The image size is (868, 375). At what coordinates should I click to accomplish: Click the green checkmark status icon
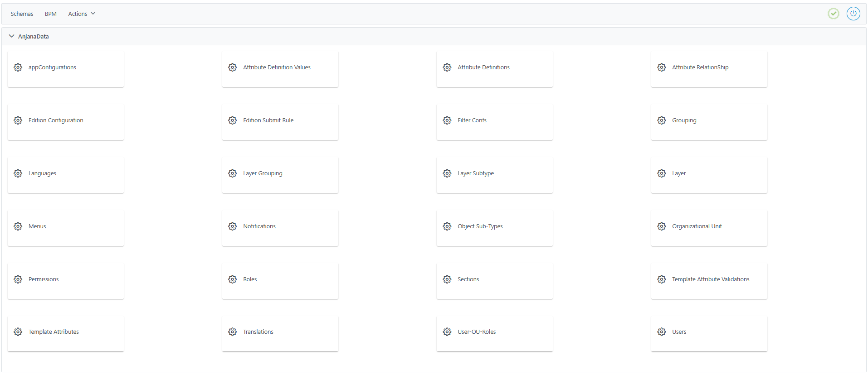click(x=833, y=14)
